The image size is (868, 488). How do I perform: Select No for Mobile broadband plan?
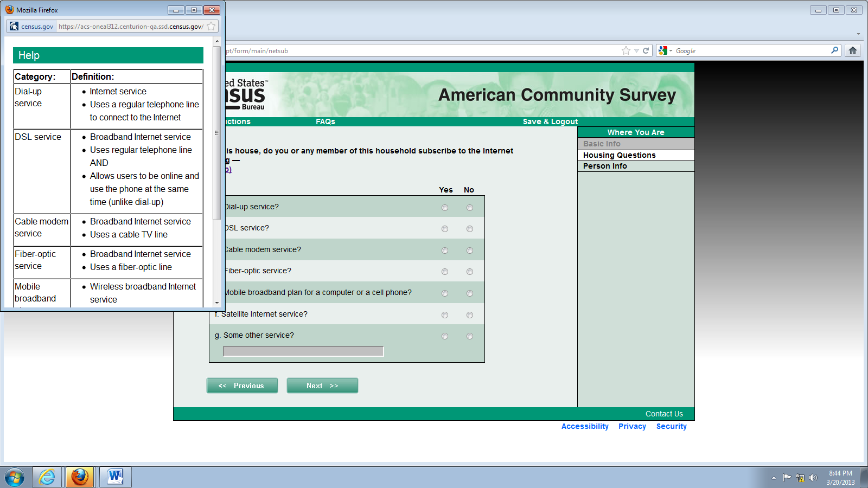[x=470, y=293]
